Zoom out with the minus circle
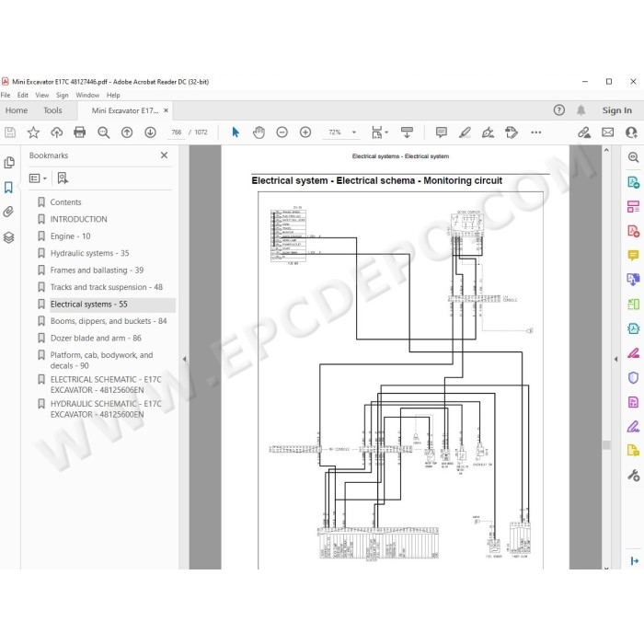This screenshot has width=644, height=644. pos(282,132)
